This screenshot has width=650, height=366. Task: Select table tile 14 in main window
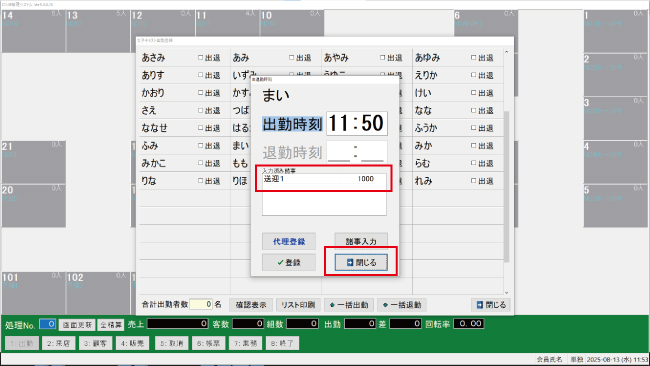[x=33, y=31]
